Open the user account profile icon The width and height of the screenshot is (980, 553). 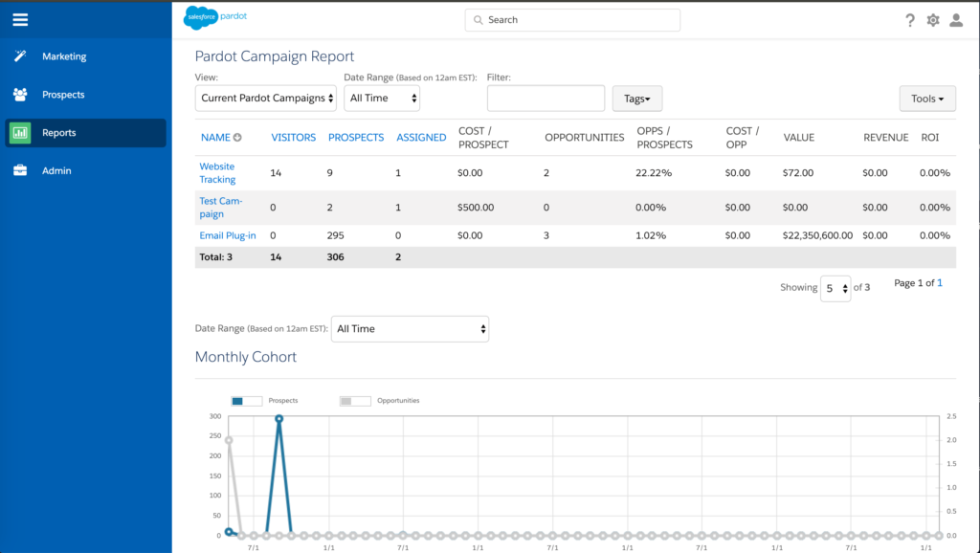coord(956,20)
